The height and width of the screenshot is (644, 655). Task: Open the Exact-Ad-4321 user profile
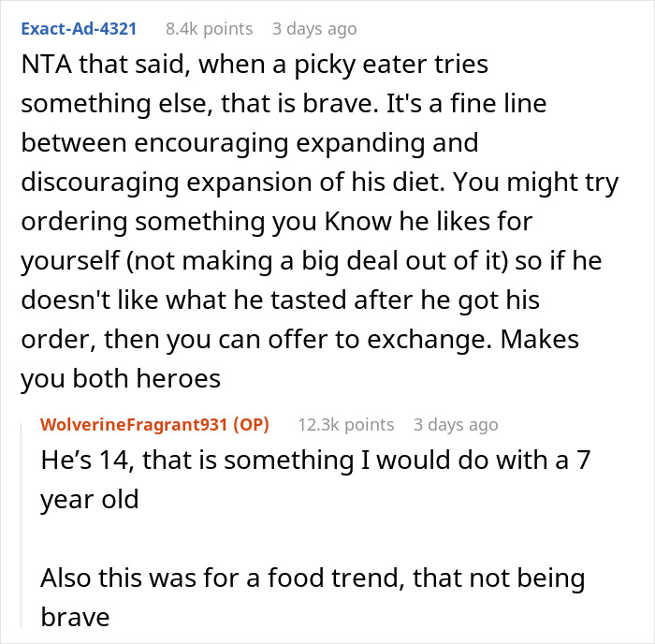coord(79,29)
